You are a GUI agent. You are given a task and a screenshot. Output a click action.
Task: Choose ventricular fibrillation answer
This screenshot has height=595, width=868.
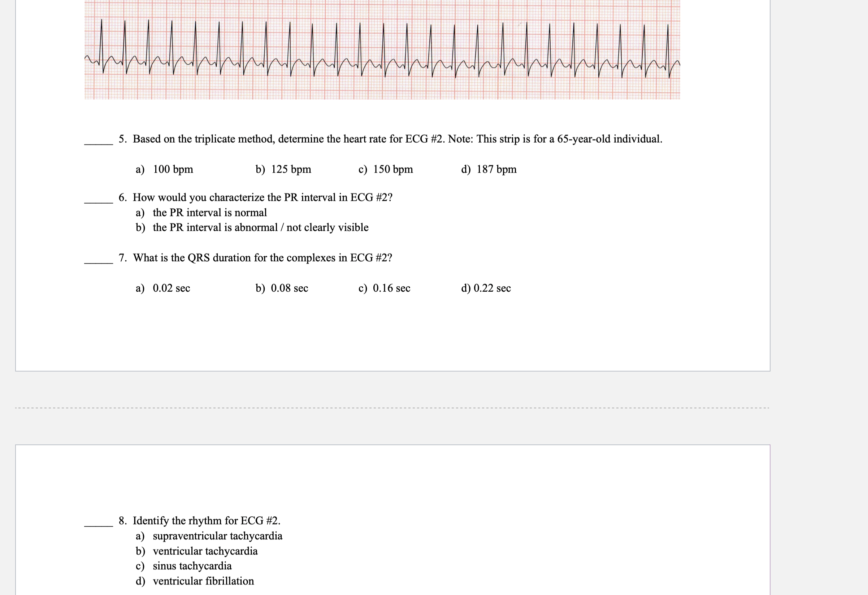click(x=195, y=581)
